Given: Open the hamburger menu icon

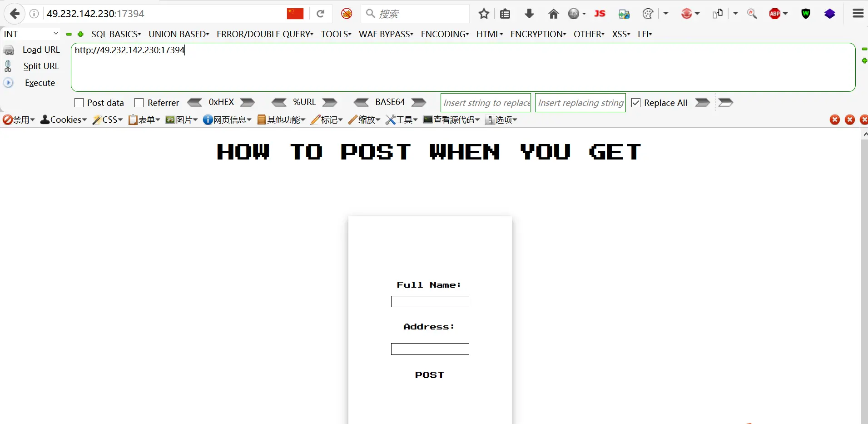Looking at the screenshot, I should (x=858, y=14).
